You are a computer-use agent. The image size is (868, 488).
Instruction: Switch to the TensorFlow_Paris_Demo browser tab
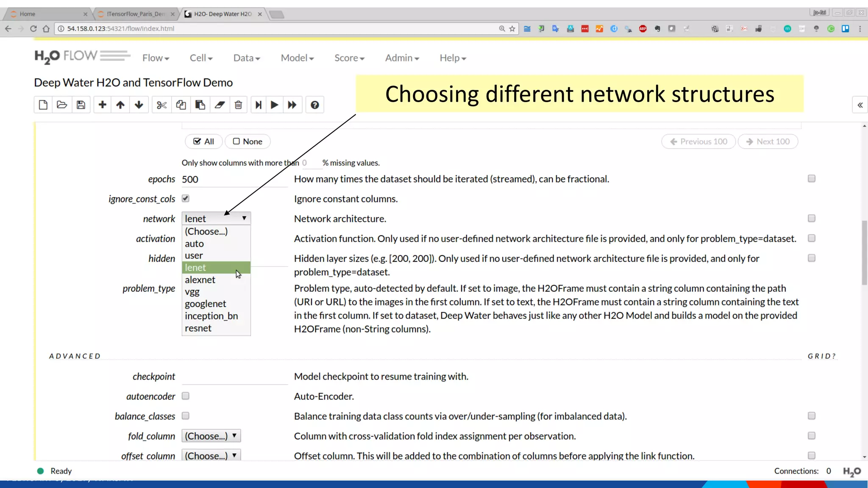(x=136, y=14)
